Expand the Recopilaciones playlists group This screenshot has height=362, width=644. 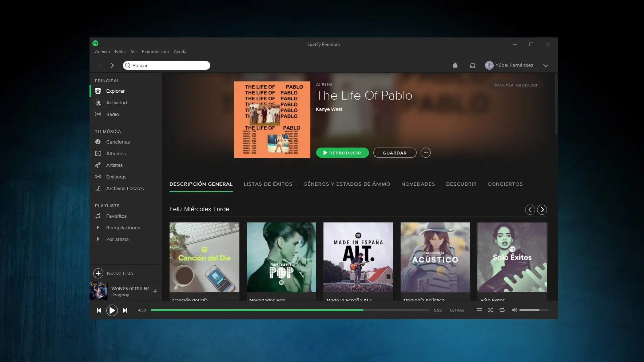[x=123, y=228]
